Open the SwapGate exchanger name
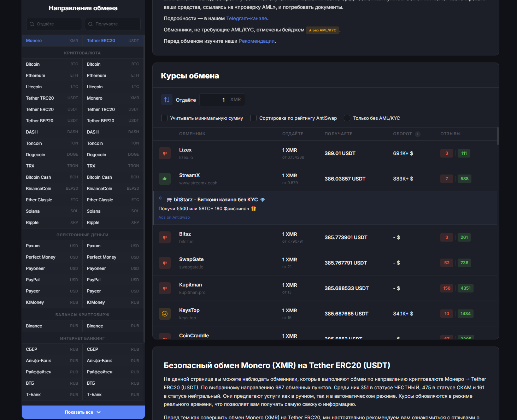The width and height of the screenshot is (517, 420). click(x=191, y=259)
